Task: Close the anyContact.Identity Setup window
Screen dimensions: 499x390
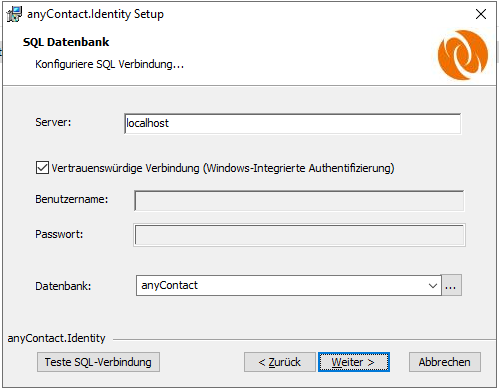Action: pos(481,14)
